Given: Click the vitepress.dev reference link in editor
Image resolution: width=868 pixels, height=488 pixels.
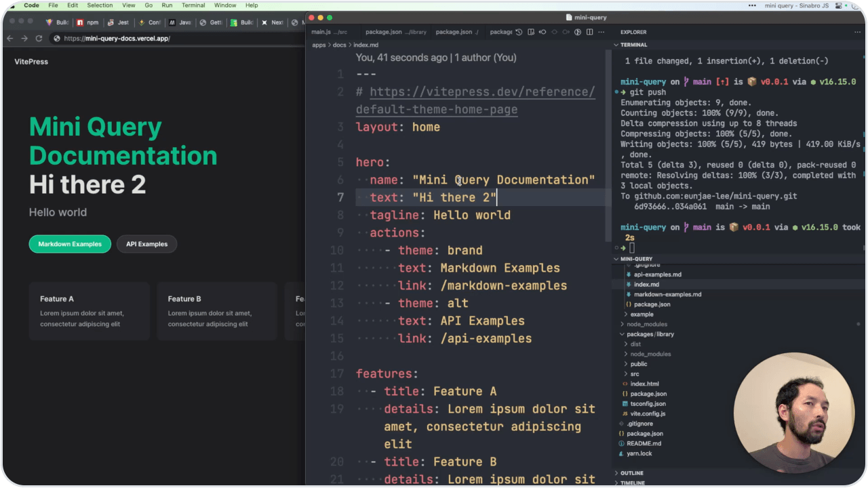Looking at the screenshot, I should [475, 100].
